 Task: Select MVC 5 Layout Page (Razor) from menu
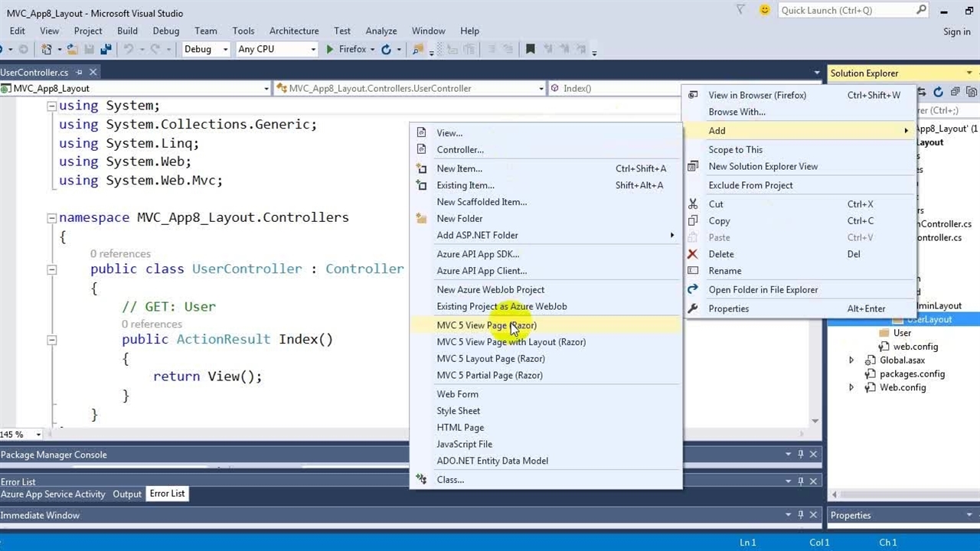[x=491, y=358]
